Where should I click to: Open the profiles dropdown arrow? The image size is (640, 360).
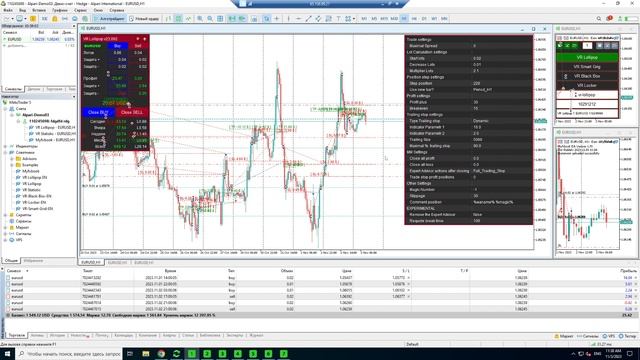[x=25, y=19]
